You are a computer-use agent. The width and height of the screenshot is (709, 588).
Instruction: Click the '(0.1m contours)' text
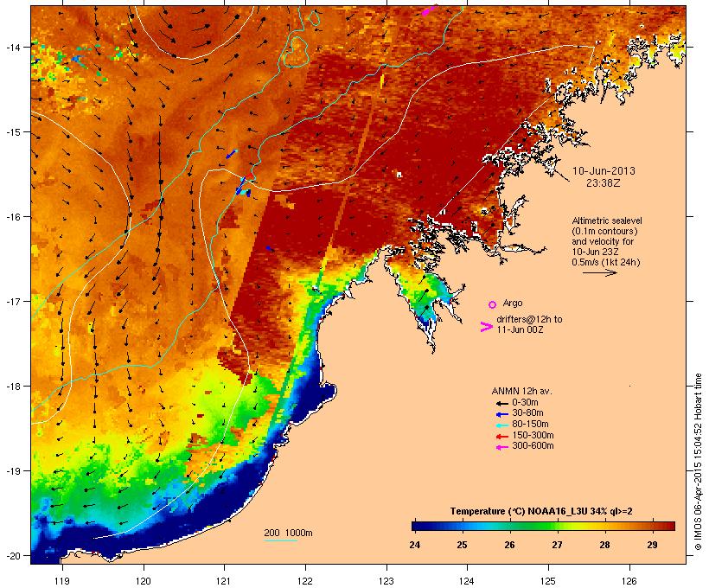click(x=604, y=231)
